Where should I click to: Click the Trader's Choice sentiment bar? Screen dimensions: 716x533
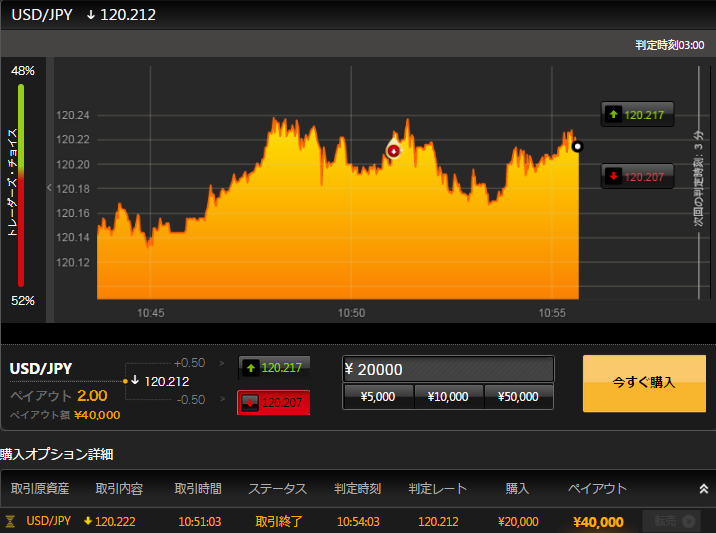(21, 185)
